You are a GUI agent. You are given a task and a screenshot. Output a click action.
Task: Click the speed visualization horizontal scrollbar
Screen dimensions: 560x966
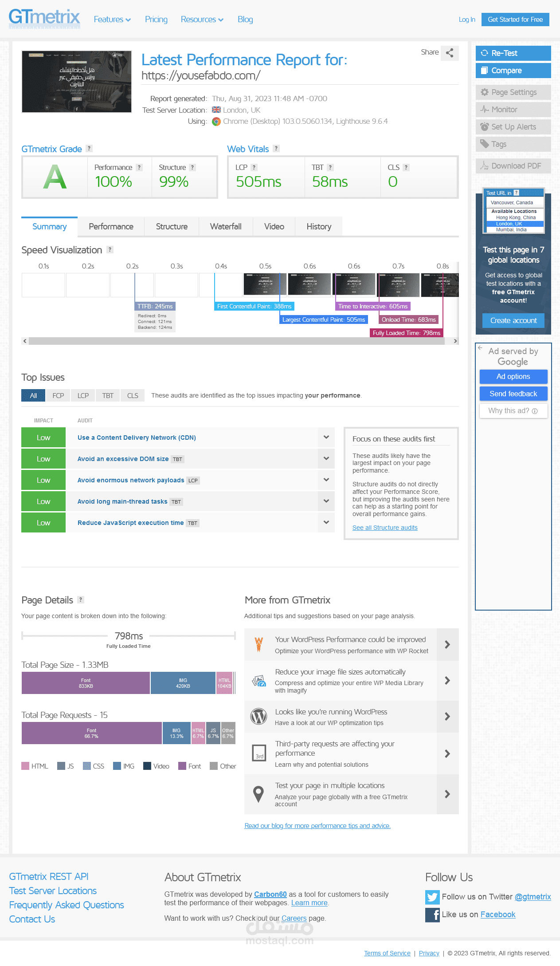(x=237, y=341)
